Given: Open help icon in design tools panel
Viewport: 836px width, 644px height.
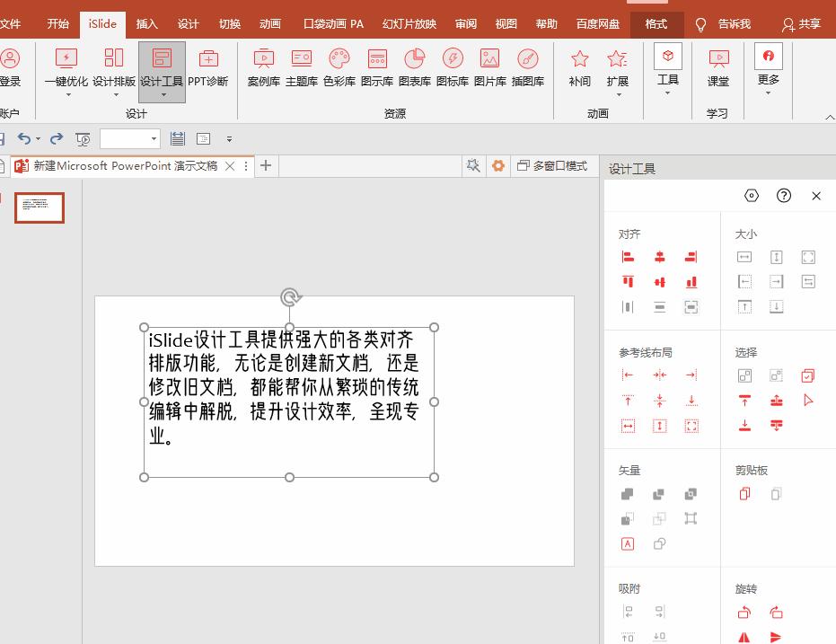Looking at the screenshot, I should pyautogui.click(x=783, y=195).
